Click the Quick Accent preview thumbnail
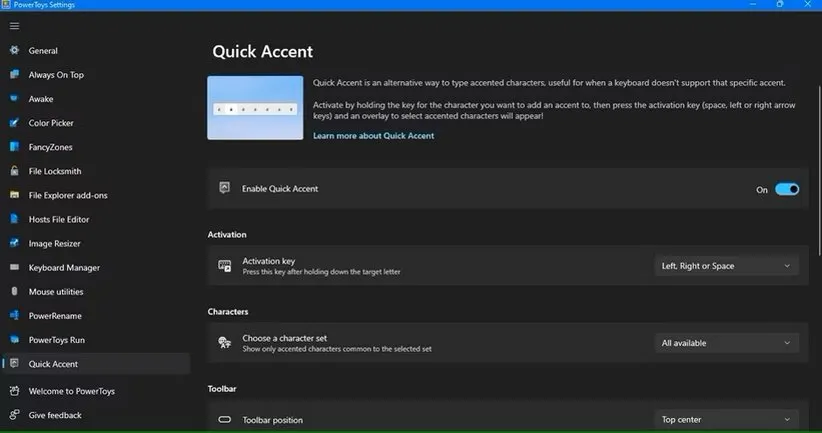Viewport: 822px width, 433px height. click(255, 108)
